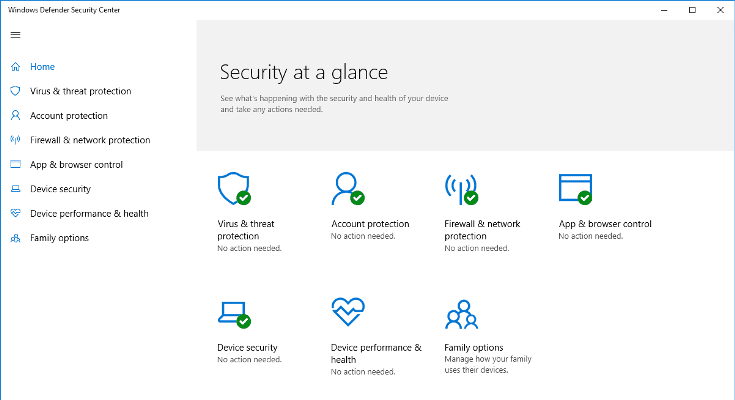Open the large Firewall & network antenna tile icon
This screenshot has width=735, height=400.
(x=461, y=189)
